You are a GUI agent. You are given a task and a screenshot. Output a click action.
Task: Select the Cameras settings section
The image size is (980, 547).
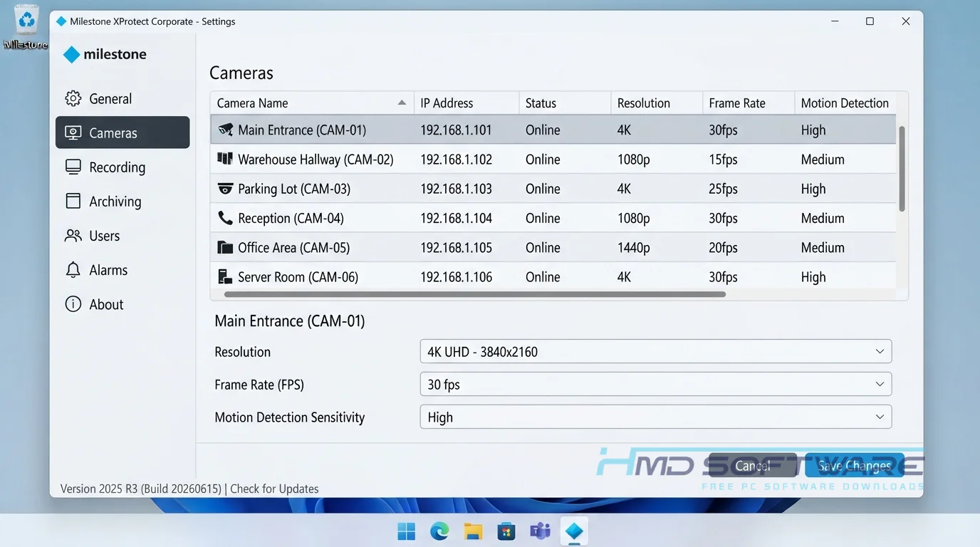123,132
